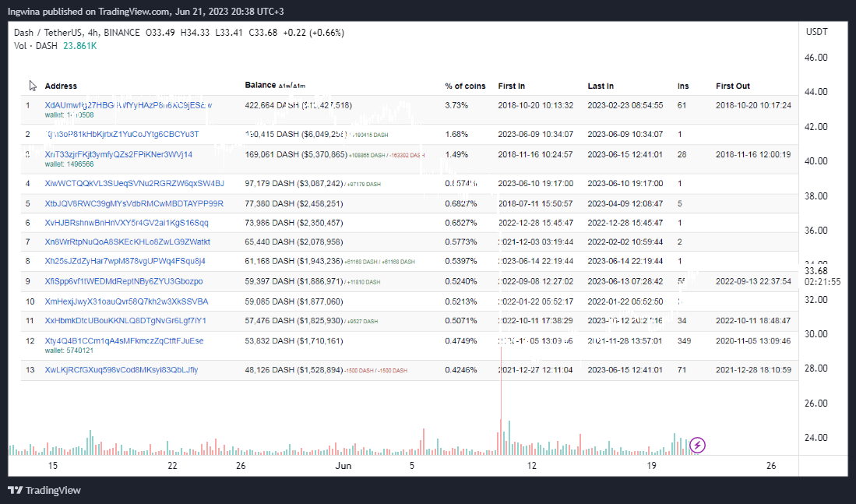Screen dimensions: 856x504
Task: Open address XdAUmw… in row 1
Action: (129, 105)
